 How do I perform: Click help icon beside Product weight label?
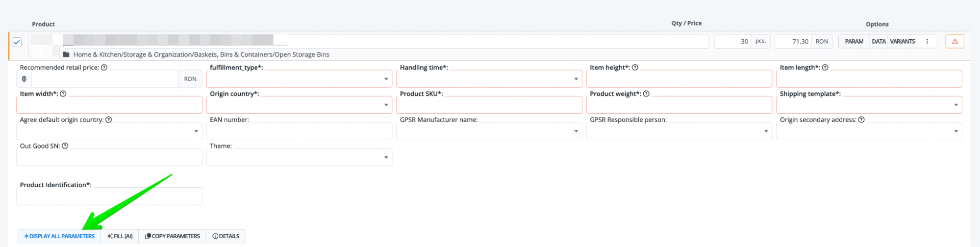point(646,94)
